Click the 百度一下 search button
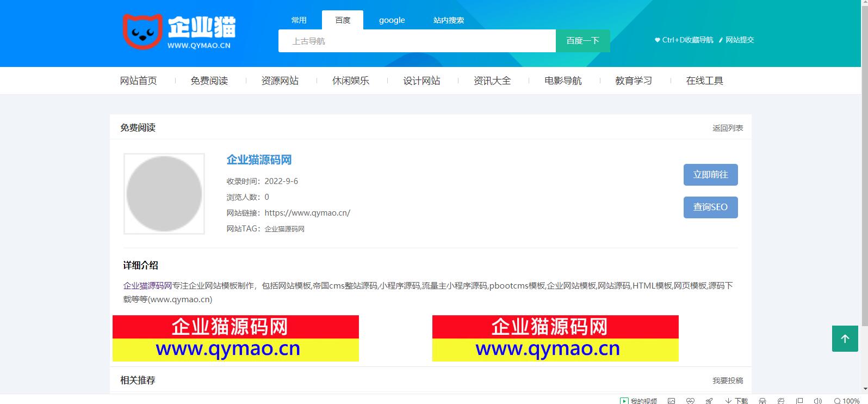The width and height of the screenshot is (868, 404). [x=582, y=41]
